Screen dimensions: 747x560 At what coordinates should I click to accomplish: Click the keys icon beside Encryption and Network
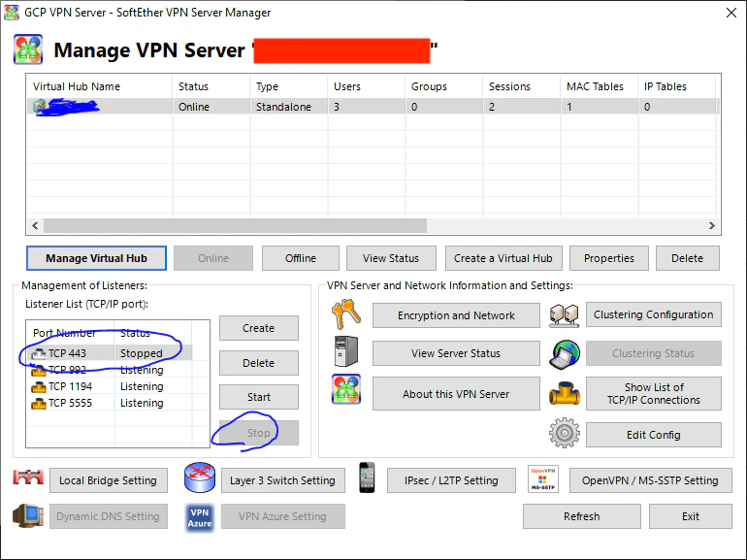pos(346,314)
